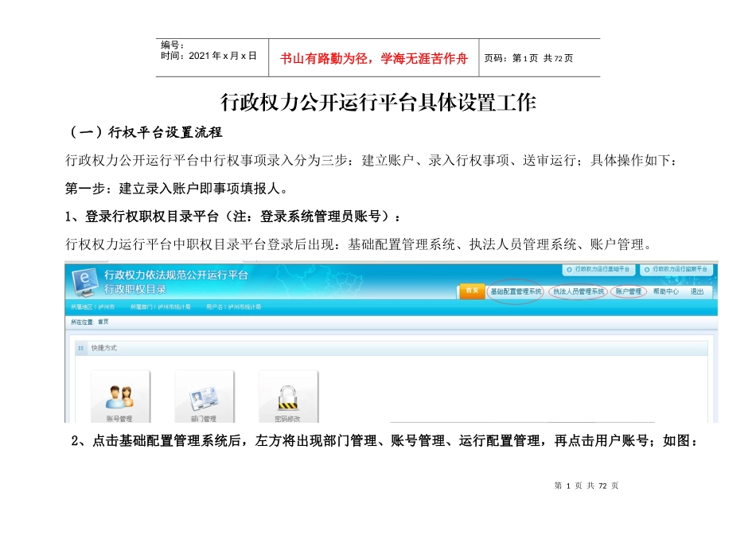Click 所属地区：泸州市 info text

[92, 307]
